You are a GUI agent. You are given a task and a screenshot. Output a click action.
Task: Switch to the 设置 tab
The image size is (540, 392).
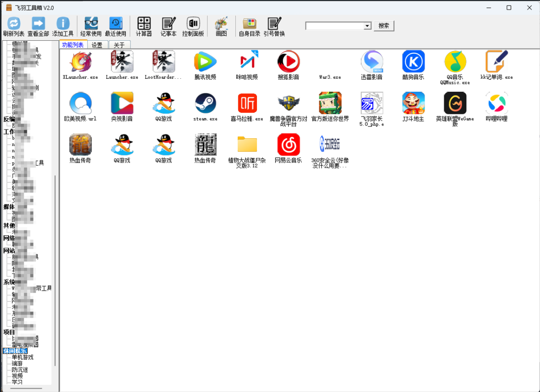point(97,45)
